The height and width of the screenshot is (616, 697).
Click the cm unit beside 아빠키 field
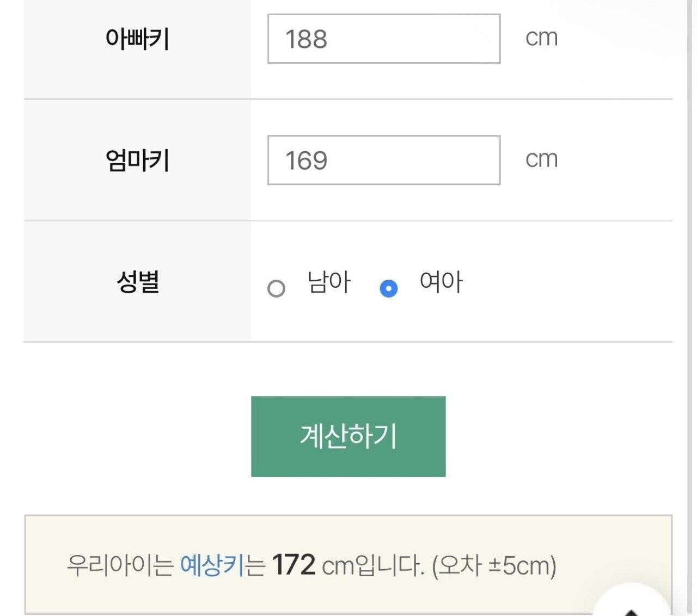[x=541, y=38]
